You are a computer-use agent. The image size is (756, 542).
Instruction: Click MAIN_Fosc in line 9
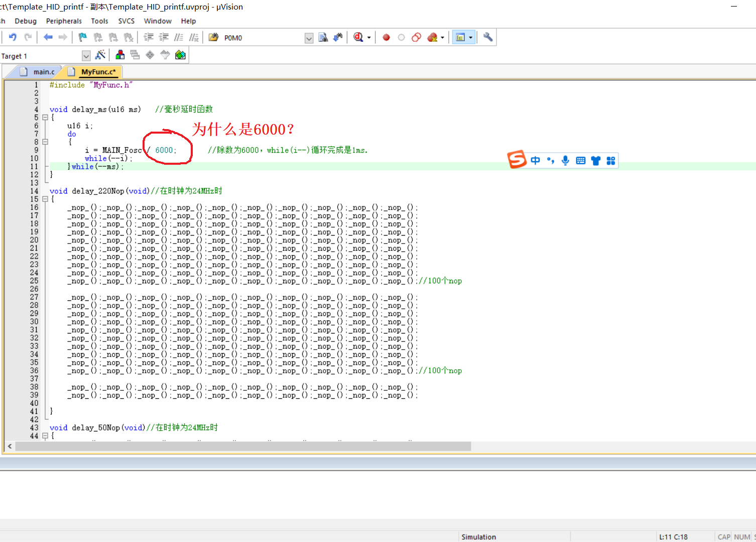[122, 150]
